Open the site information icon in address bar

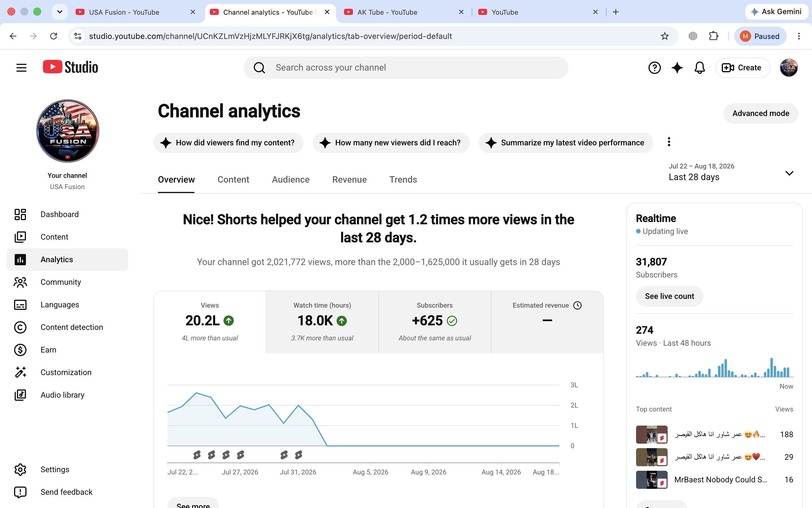[x=78, y=36]
